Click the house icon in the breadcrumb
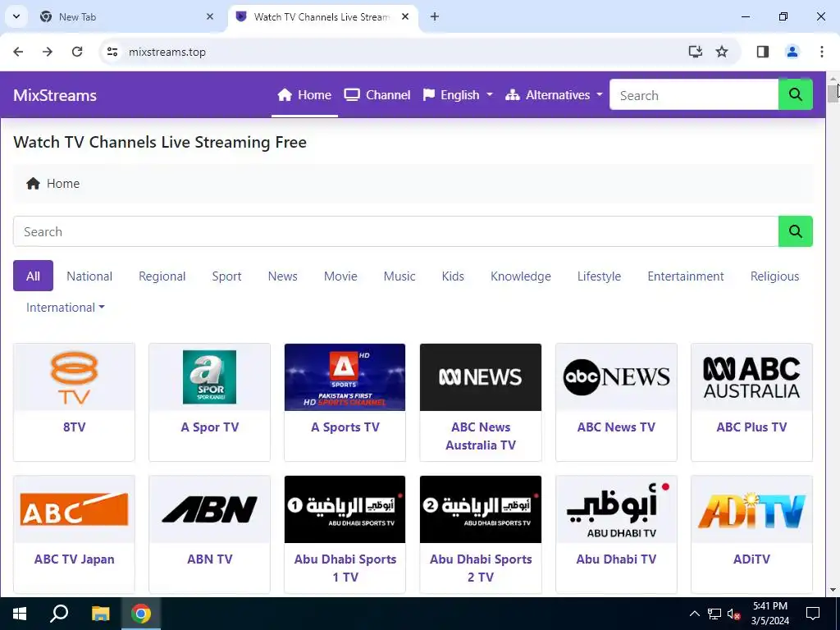Viewport: 840px width, 630px height. (x=33, y=184)
